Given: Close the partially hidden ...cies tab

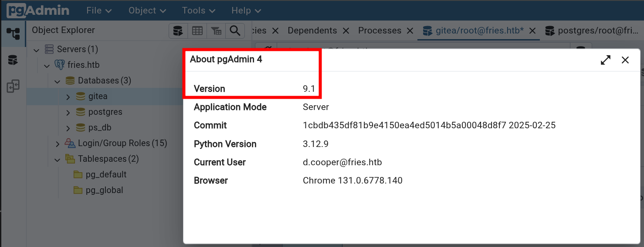Looking at the screenshot, I should coord(275,31).
